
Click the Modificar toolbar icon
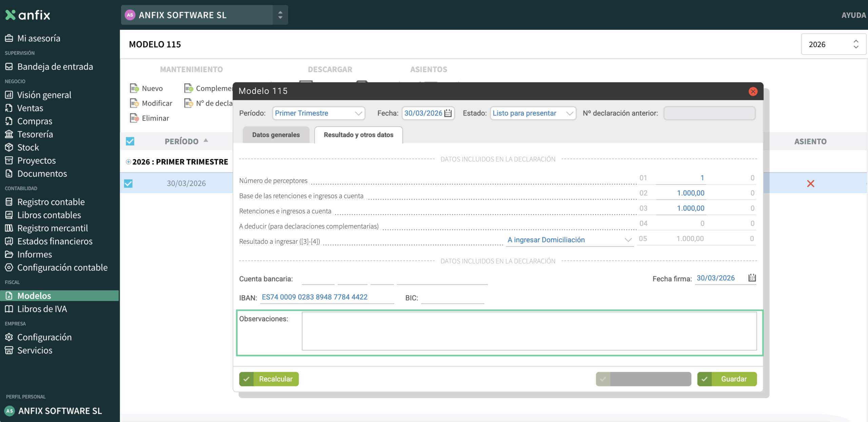click(134, 103)
